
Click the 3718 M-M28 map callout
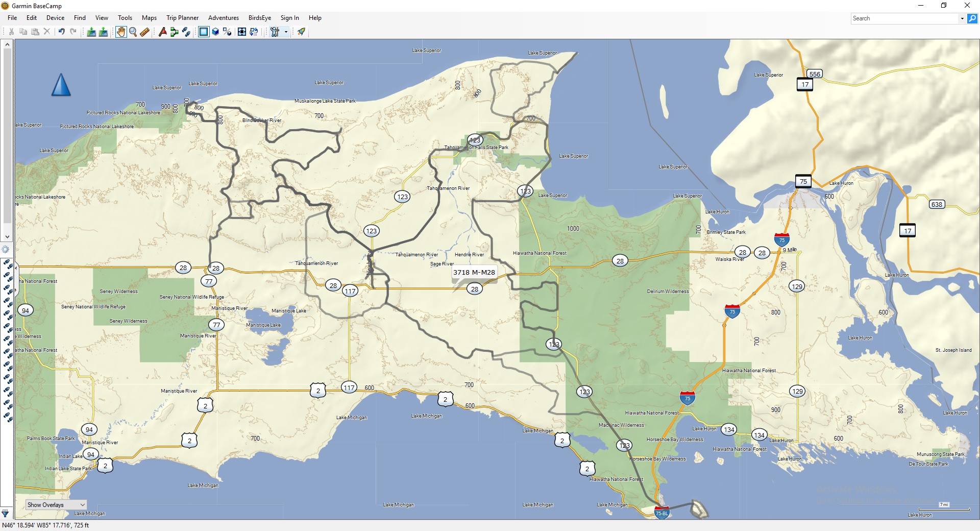point(474,272)
